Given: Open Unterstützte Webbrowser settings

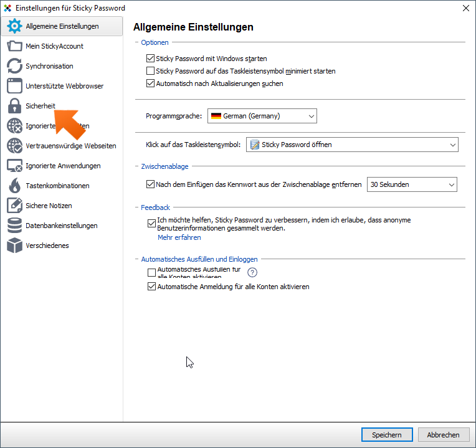Looking at the screenshot, I should tap(62, 86).
